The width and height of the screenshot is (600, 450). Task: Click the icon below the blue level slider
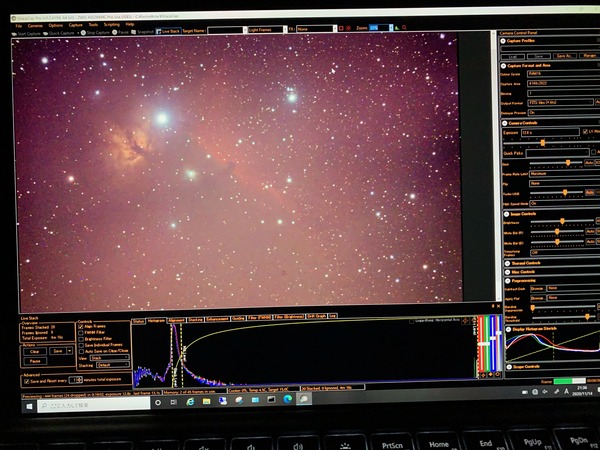[497, 374]
